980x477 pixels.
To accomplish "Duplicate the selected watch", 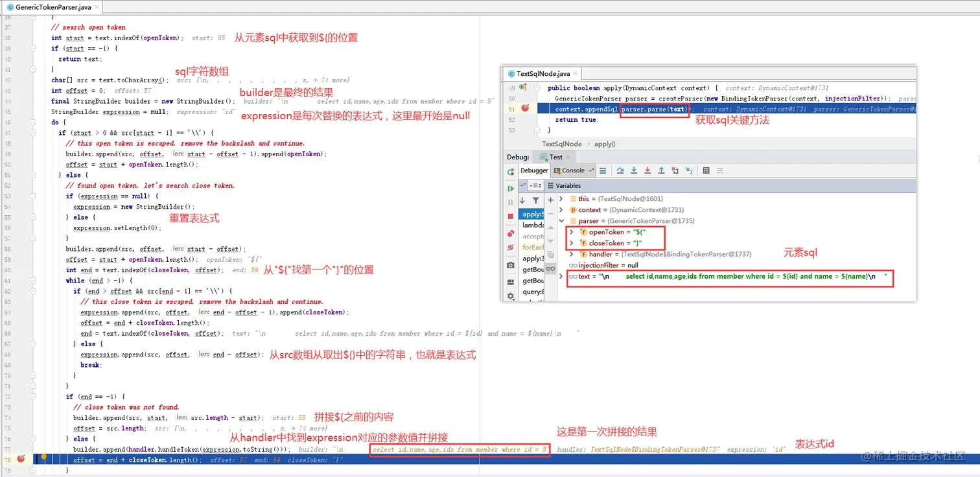I will tap(551, 255).
